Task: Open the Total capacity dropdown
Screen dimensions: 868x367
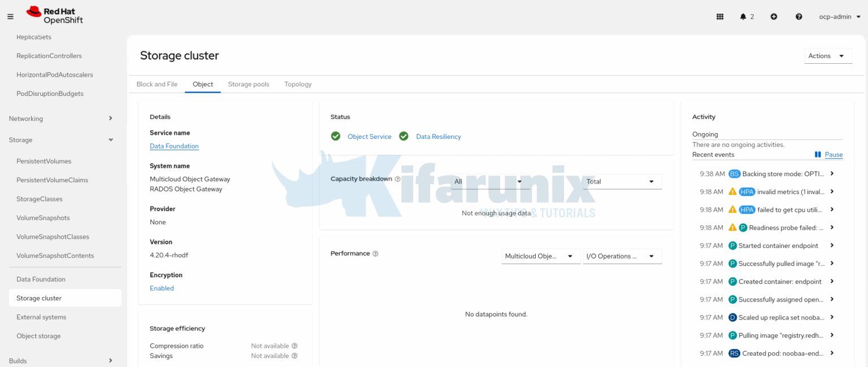Action: [x=622, y=181]
